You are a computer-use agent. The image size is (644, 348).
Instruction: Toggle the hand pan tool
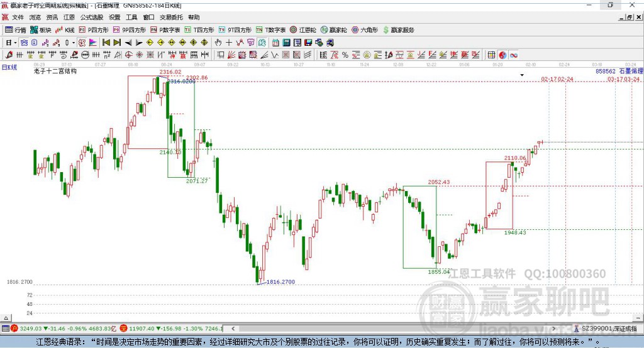click(x=218, y=43)
